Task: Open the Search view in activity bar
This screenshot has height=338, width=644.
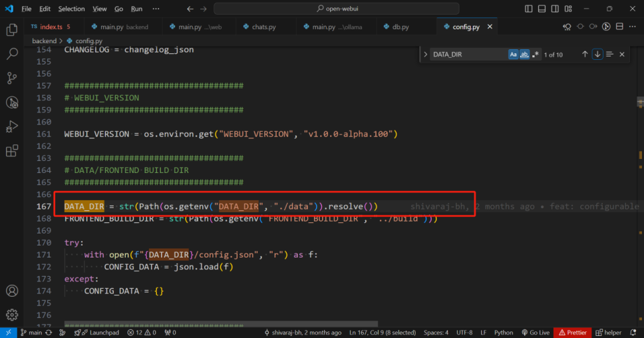Action: pos(12,54)
